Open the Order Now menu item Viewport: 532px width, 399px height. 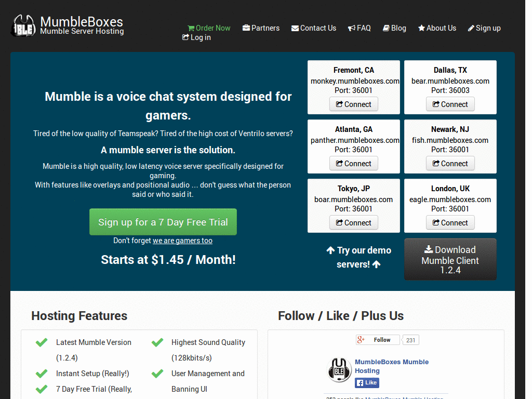pyautogui.click(x=209, y=28)
